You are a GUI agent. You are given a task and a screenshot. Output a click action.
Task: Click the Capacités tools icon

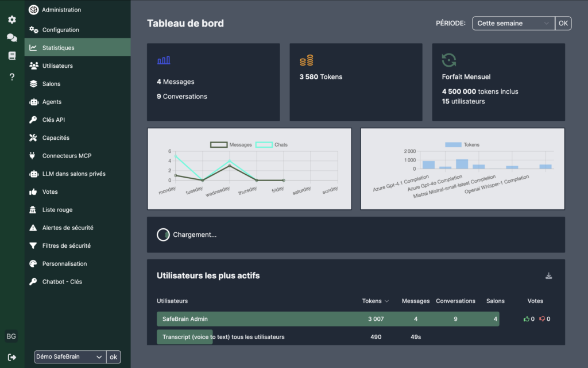click(33, 138)
